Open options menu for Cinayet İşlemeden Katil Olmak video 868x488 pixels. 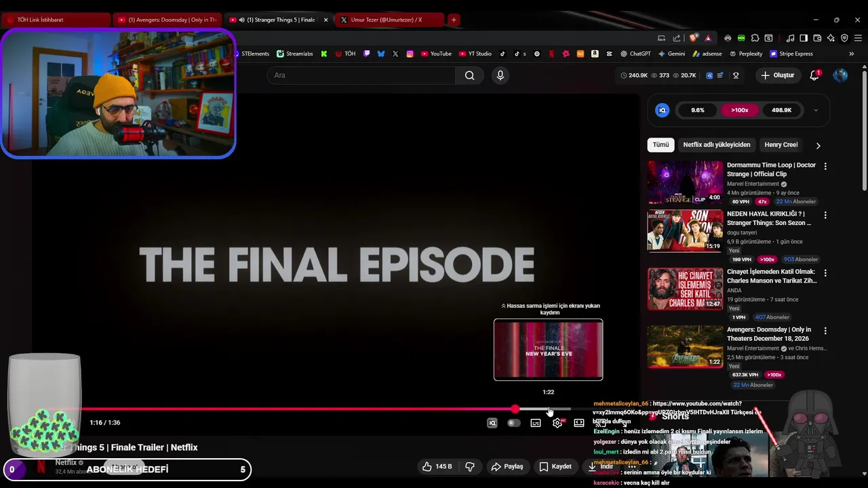pos(825,272)
